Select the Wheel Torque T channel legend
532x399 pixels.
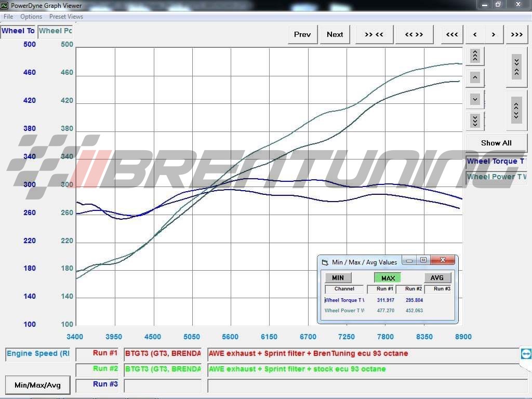coord(496,161)
